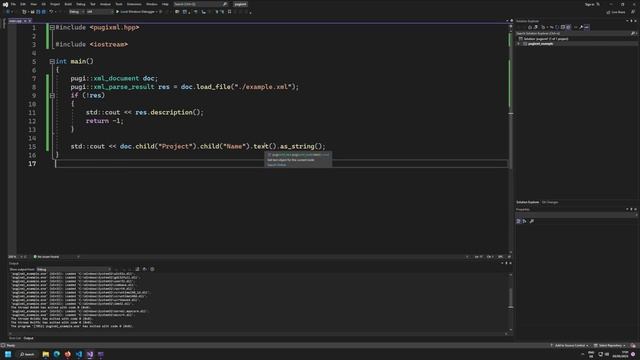Viewport: 640px width, 360px height.
Task: Open the Debug configuration dropdown
Action: [x=76, y=12]
